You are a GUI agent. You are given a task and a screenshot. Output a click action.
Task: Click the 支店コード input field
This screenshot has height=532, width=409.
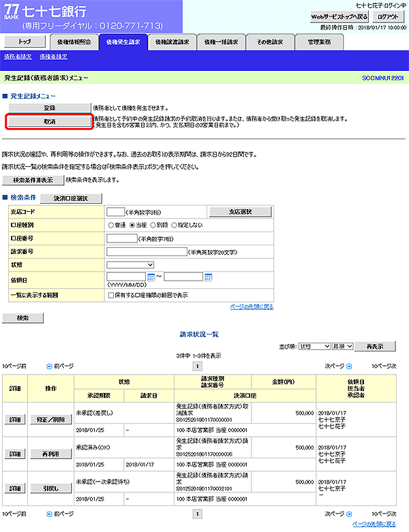click(116, 212)
